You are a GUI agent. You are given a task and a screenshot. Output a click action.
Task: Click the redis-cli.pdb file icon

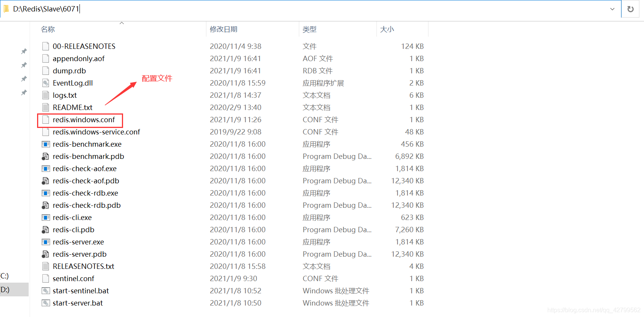tap(45, 230)
